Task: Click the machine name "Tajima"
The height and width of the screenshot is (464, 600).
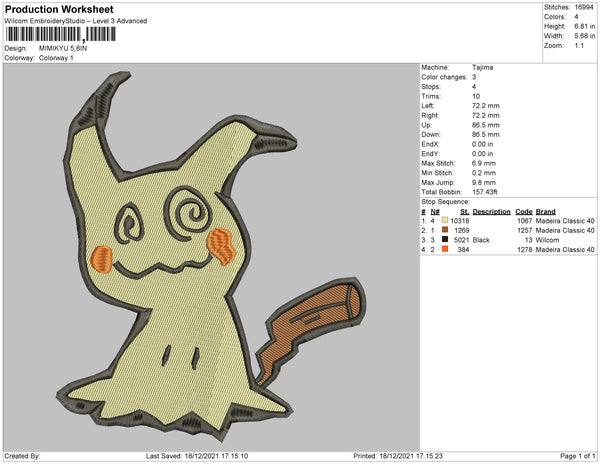Action: point(482,67)
